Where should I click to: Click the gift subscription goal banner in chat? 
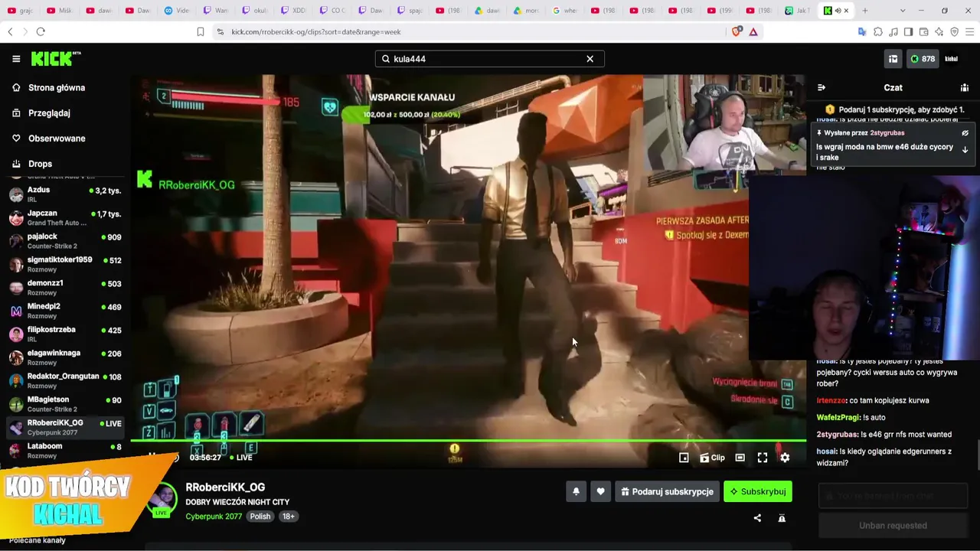click(893, 110)
